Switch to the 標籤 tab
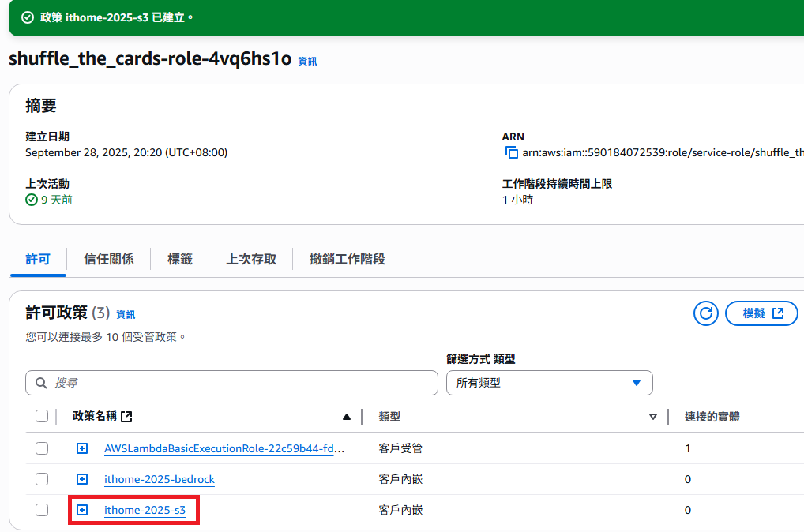Screen dimensions: 804x532 point(180,259)
